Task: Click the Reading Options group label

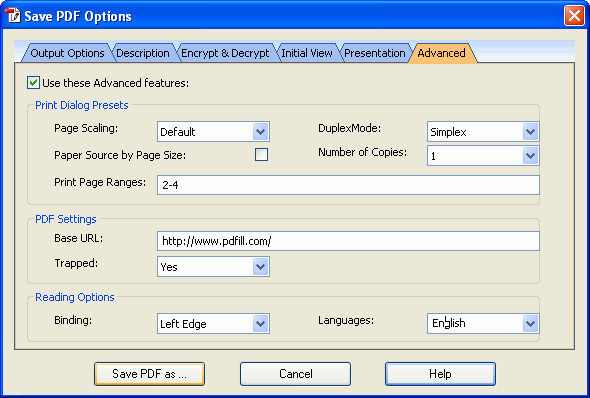Action: (75, 297)
